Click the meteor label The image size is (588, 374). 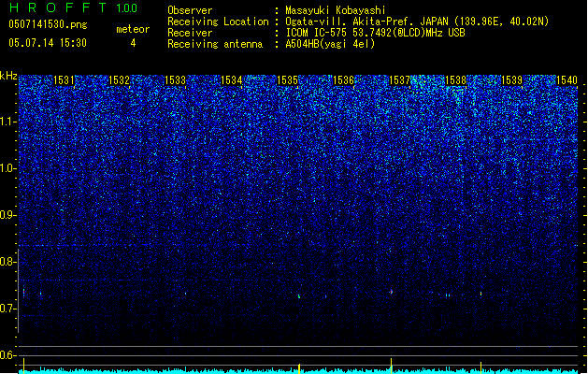tap(133, 29)
